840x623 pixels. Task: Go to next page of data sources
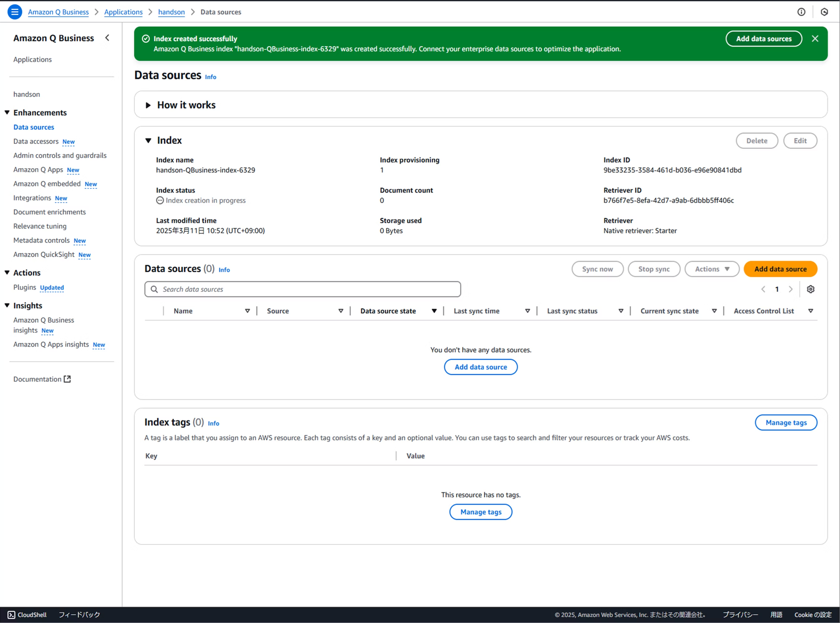click(791, 289)
